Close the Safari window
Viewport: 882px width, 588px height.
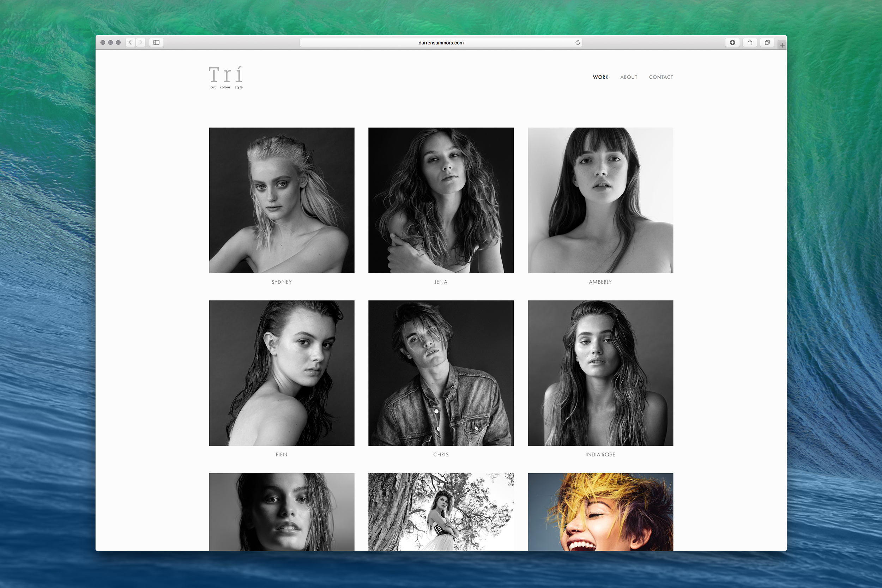coord(103,42)
